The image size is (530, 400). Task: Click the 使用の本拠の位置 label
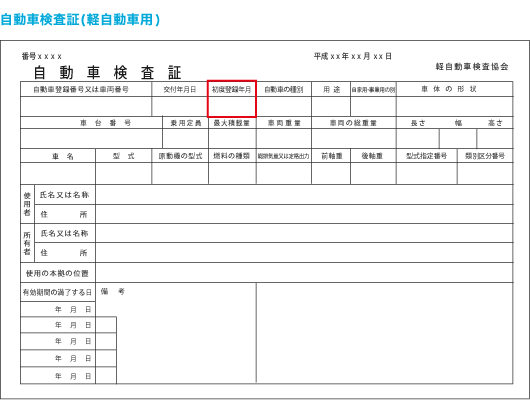57,273
